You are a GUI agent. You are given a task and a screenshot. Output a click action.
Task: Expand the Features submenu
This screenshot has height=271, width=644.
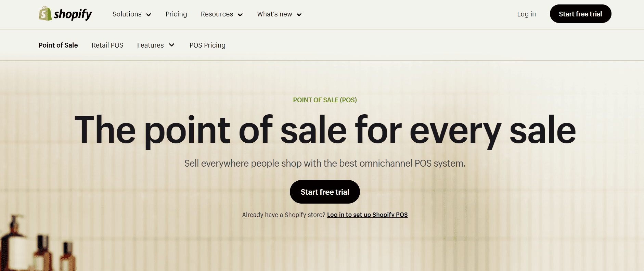pyautogui.click(x=156, y=45)
